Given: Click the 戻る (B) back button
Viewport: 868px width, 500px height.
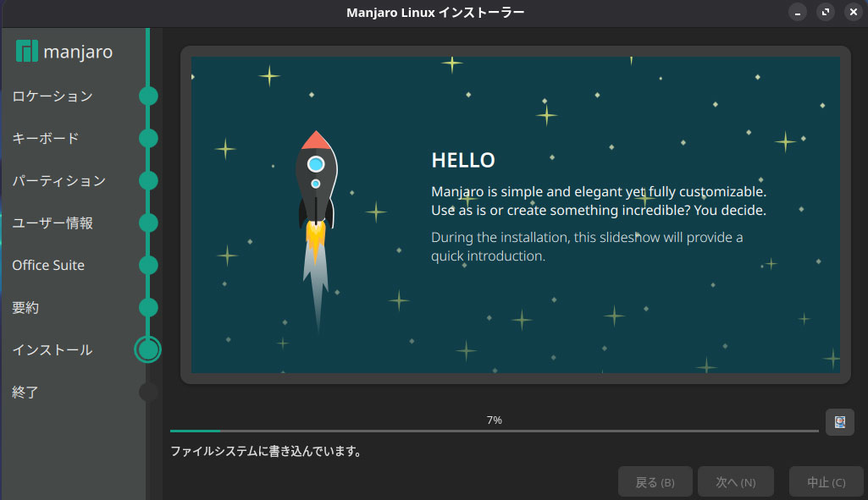Looking at the screenshot, I should [x=655, y=481].
